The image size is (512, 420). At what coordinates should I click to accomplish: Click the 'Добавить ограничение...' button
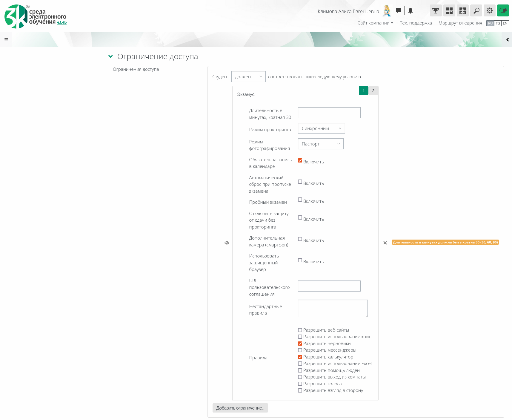click(x=240, y=408)
